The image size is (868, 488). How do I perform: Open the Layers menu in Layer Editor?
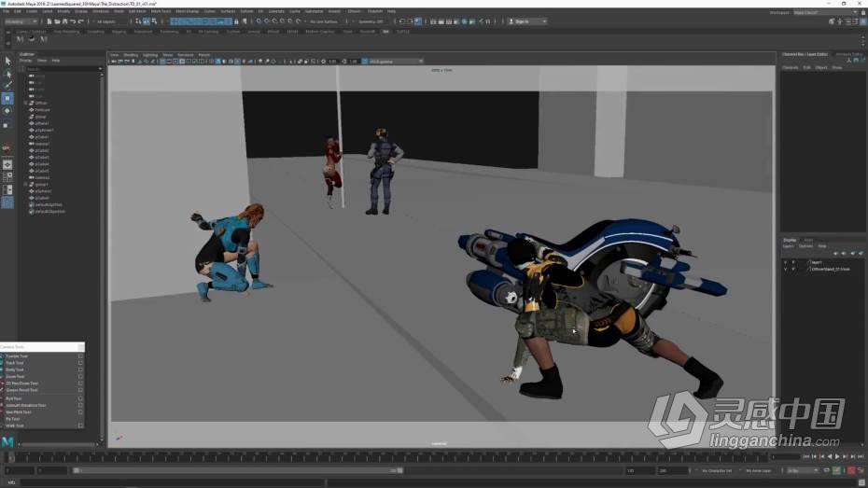point(788,246)
